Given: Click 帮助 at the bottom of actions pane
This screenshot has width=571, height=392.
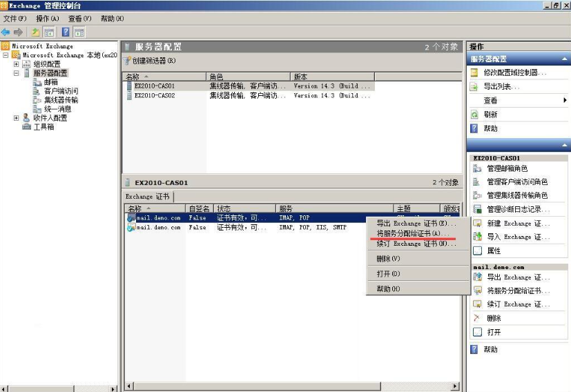Looking at the screenshot, I should [490, 349].
